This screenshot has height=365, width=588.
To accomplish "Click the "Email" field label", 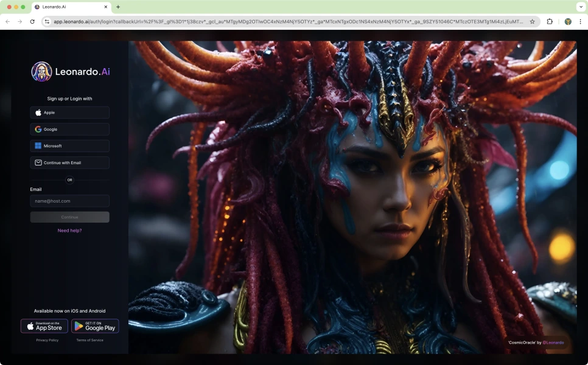I will point(36,189).
